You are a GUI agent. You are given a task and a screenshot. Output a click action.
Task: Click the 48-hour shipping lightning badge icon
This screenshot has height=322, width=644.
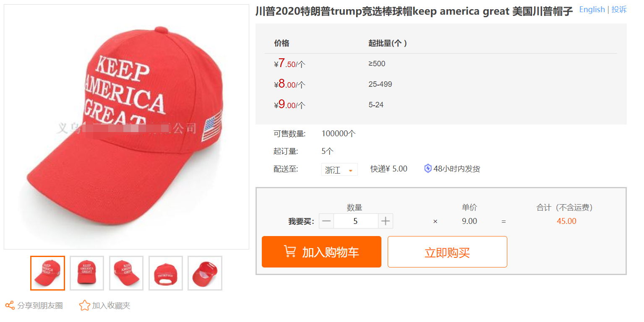(428, 169)
